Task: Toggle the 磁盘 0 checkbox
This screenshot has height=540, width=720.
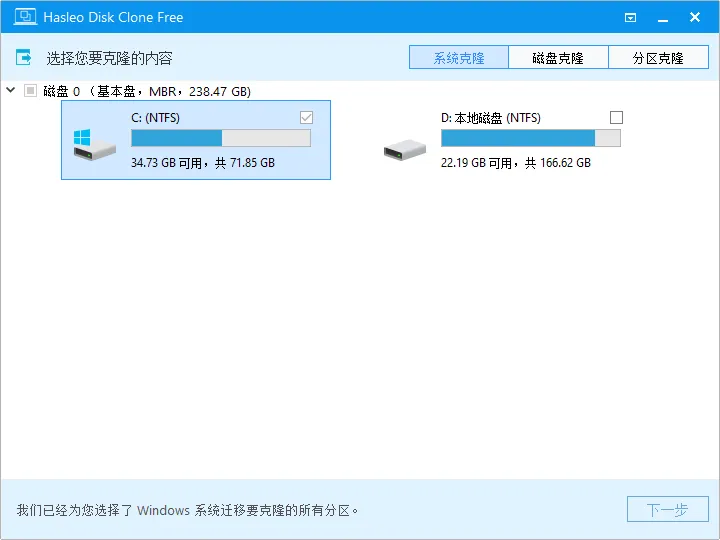Action: click(x=30, y=91)
